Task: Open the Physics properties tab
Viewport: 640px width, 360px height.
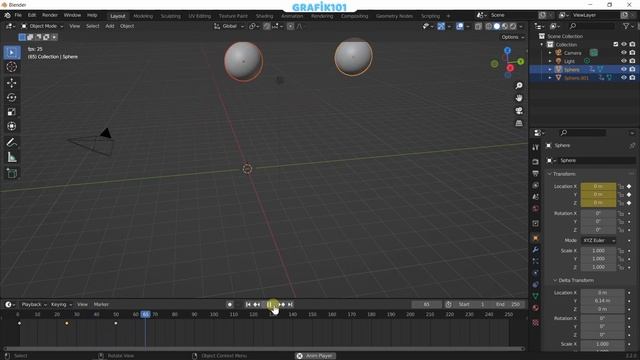Action: click(536, 273)
